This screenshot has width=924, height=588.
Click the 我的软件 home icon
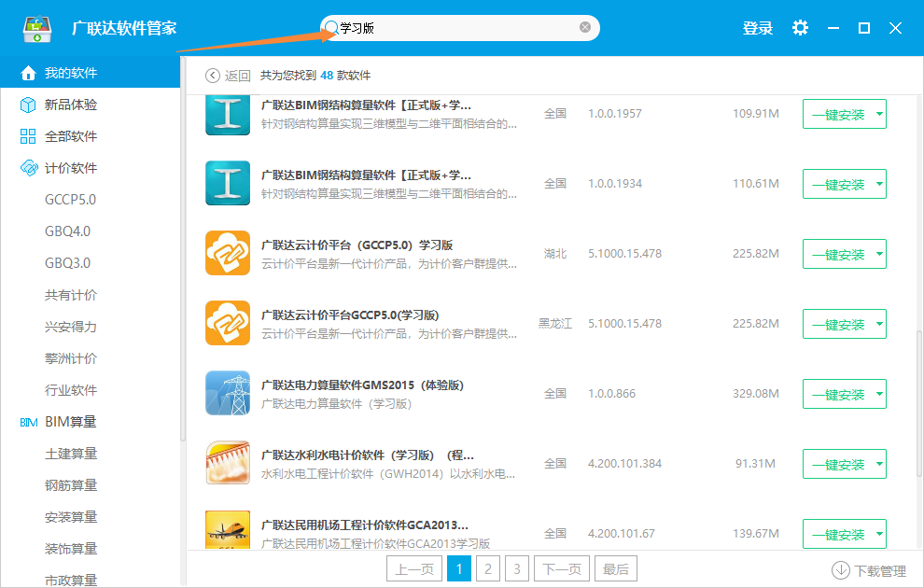(x=28, y=73)
